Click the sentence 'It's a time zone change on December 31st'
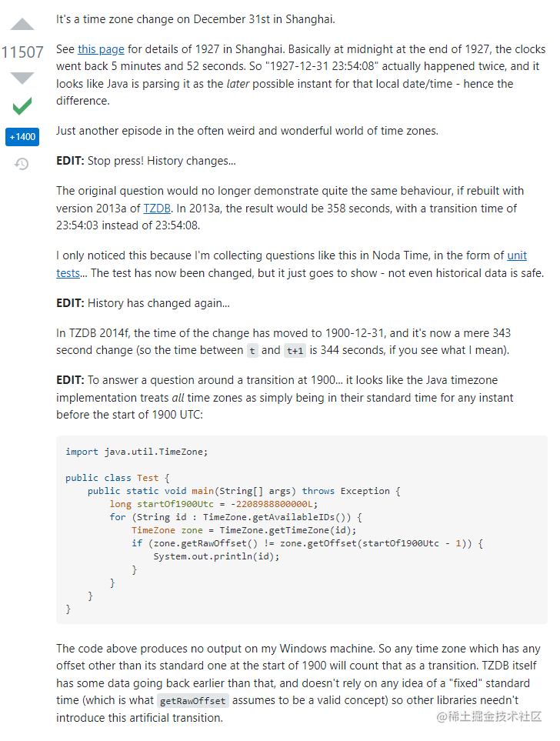Screen dimensions: 560x741 click(195, 19)
